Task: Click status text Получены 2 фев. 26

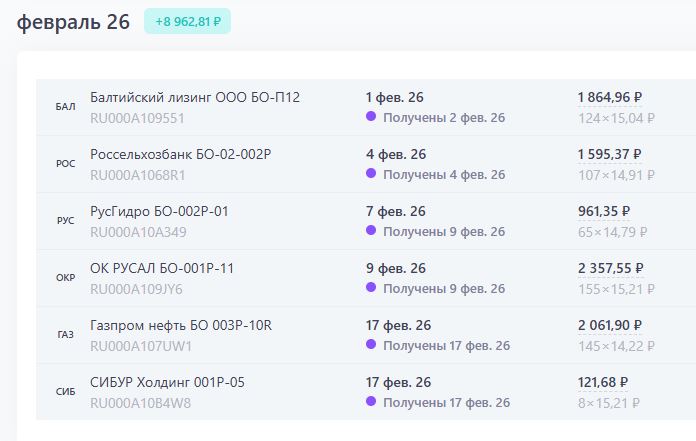Action: click(444, 118)
